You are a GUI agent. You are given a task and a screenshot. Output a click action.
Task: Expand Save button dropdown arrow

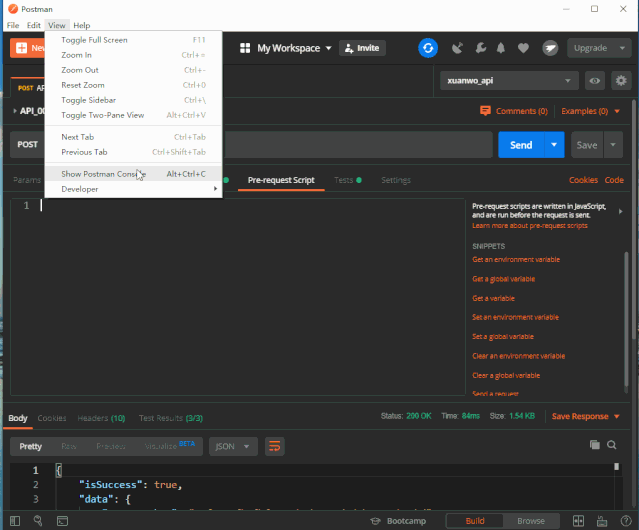(613, 145)
